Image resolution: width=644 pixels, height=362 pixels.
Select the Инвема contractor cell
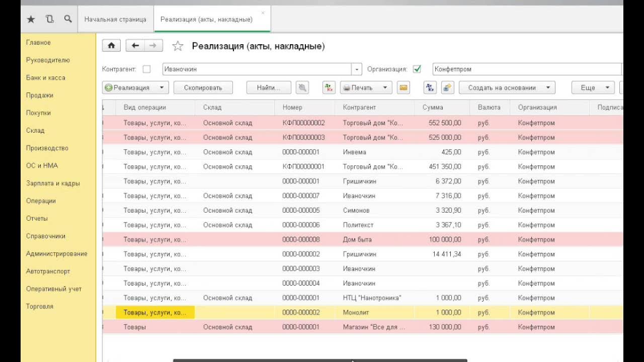[x=375, y=152]
